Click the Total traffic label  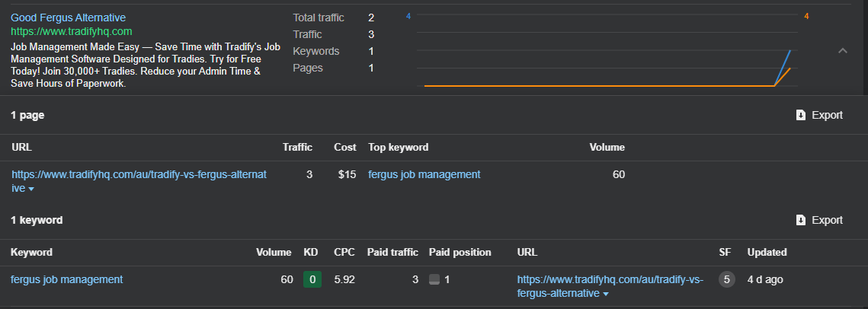(x=319, y=18)
